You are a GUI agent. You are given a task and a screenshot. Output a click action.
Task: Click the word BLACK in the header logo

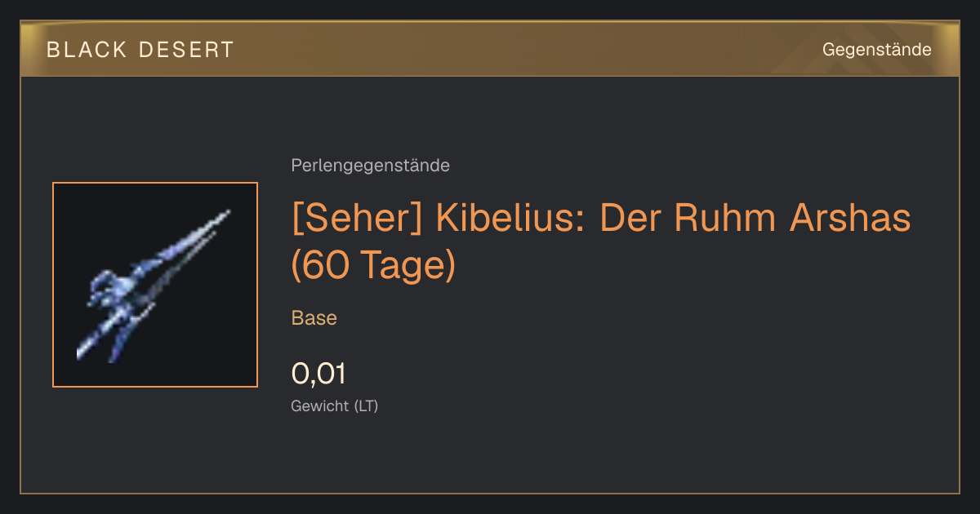point(87,50)
